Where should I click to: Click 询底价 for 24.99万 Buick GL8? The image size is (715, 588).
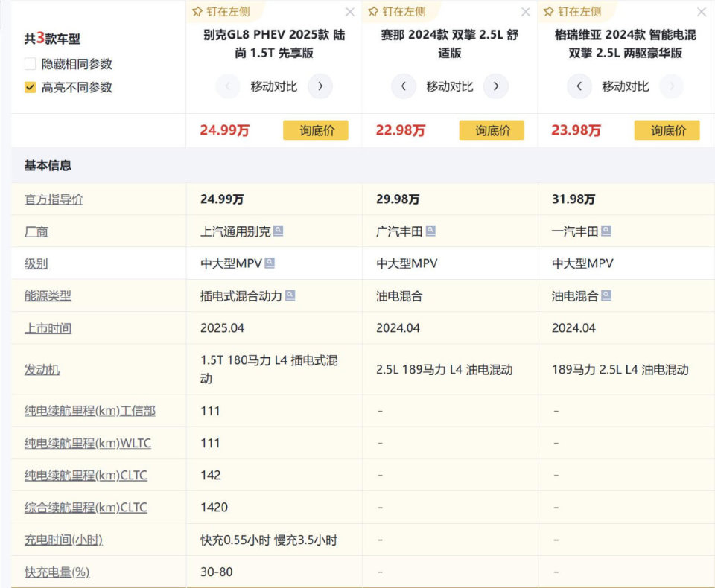pyautogui.click(x=316, y=130)
